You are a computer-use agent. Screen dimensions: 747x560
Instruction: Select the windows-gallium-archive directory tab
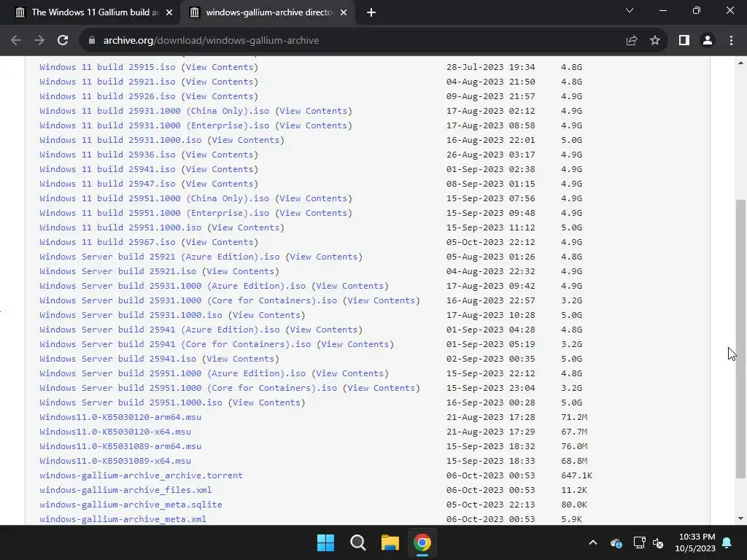pyautogui.click(x=269, y=12)
